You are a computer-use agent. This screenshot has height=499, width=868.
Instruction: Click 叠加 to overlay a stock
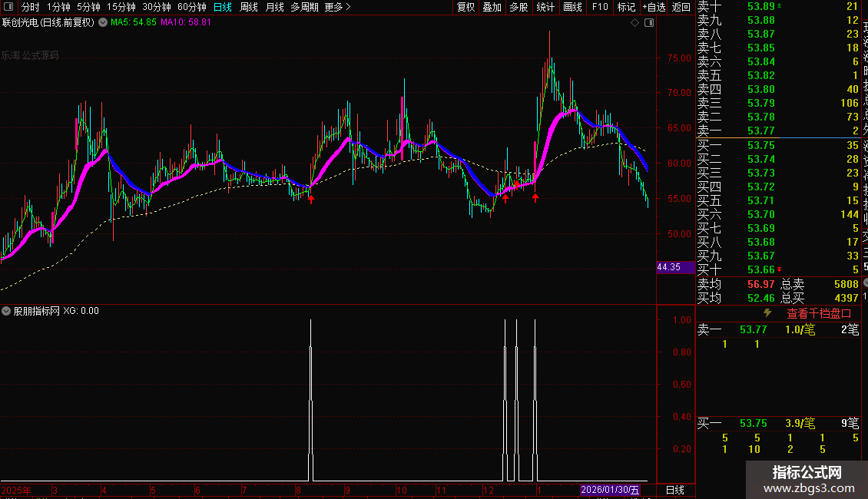pyautogui.click(x=492, y=7)
